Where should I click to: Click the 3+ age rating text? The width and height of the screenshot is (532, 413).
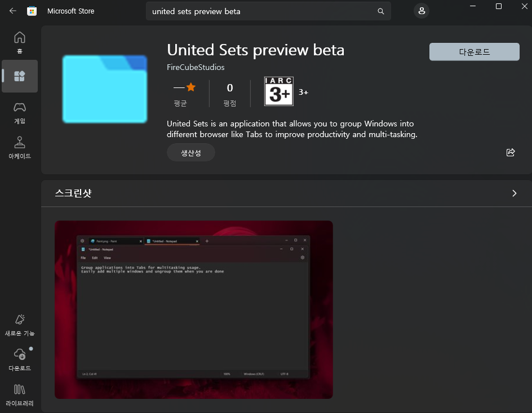303,92
